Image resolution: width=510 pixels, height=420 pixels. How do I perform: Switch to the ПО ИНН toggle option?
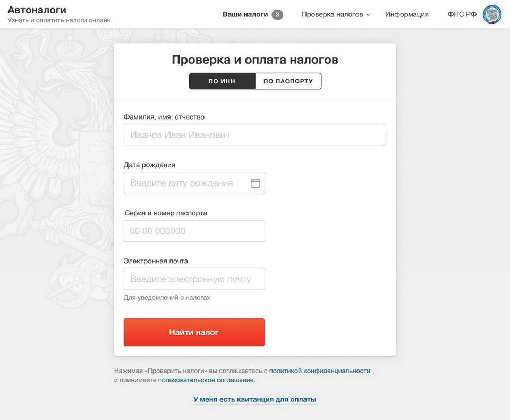[x=222, y=81]
